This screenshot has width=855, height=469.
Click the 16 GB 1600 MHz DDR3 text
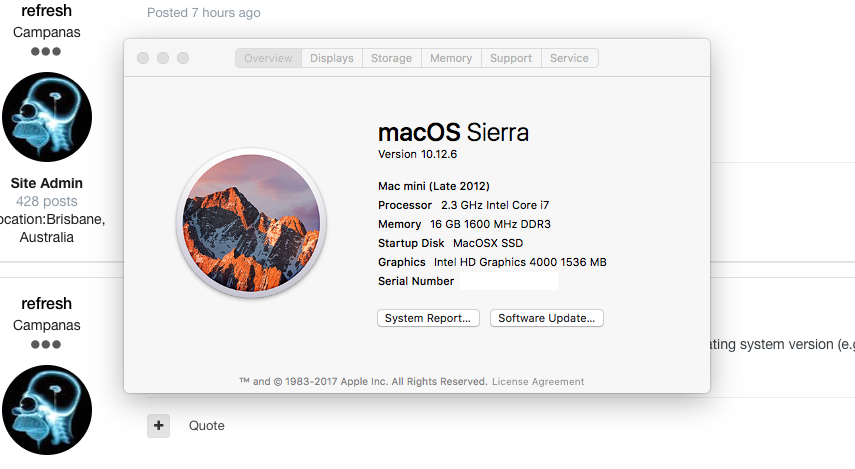(490, 224)
